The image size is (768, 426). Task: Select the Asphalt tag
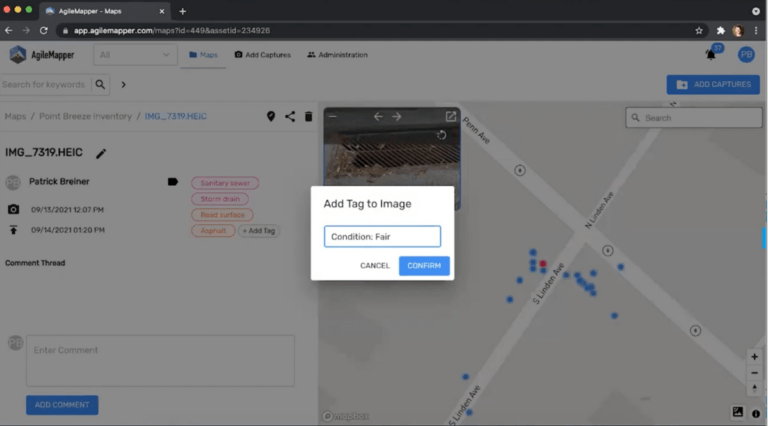click(213, 231)
